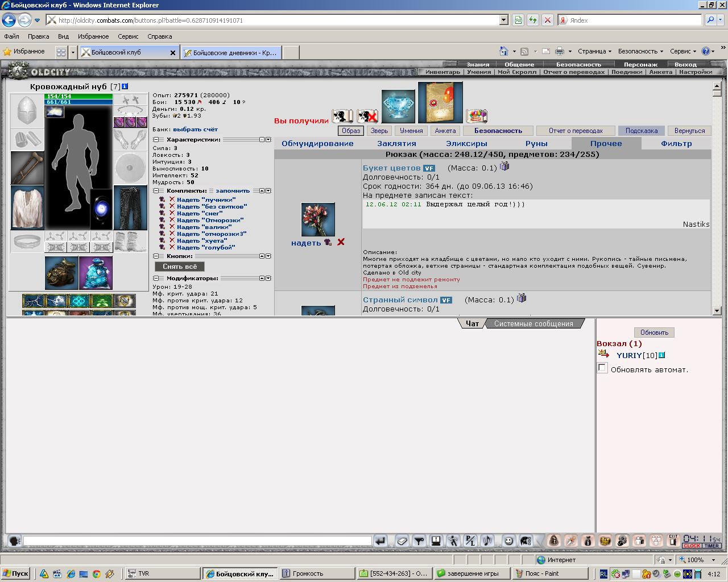Image resolution: width=728 pixels, height=582 pixels.
Task: Click the smiley emoticon icon in chat toolbar
Action: (x=508, y=541)
